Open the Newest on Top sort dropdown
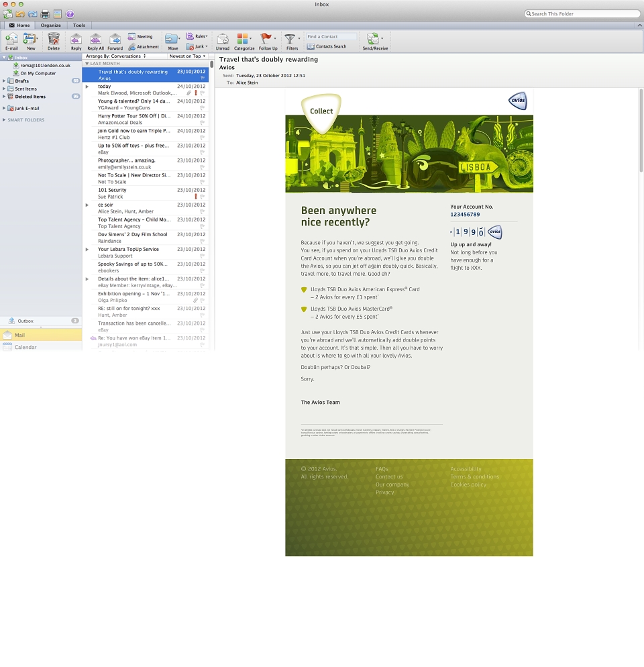Screen dimensions: 644x667 (187, 56)
